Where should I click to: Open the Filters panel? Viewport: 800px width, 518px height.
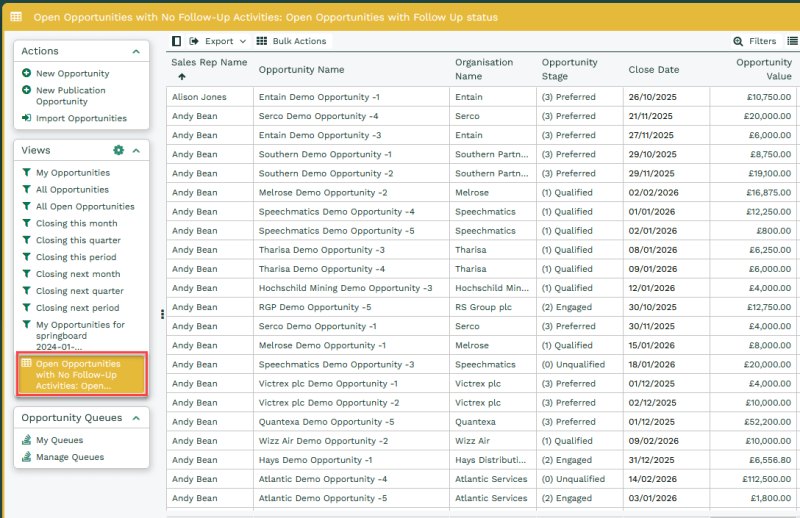[754, 41]
